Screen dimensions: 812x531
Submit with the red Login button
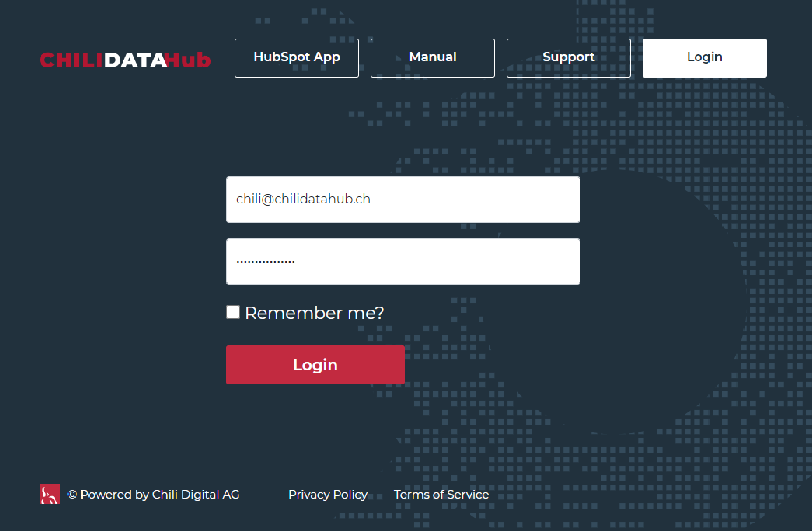[315, 365]
